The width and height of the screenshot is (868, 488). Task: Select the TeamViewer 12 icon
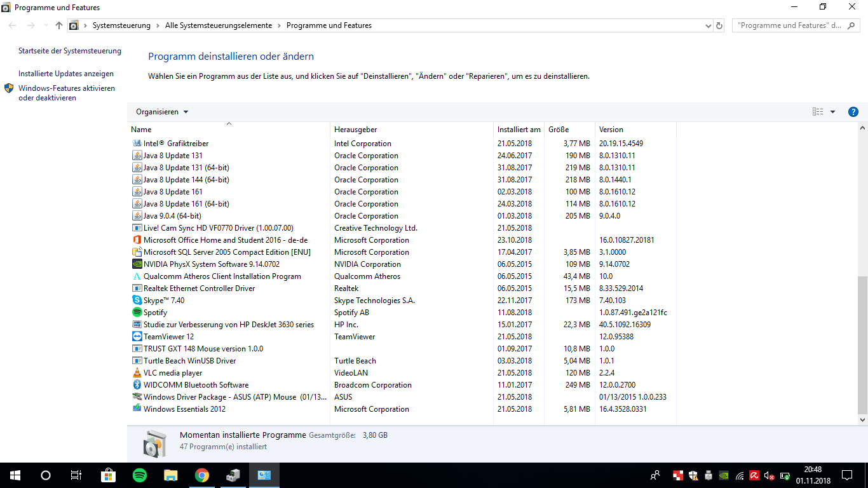pos(137,337)
